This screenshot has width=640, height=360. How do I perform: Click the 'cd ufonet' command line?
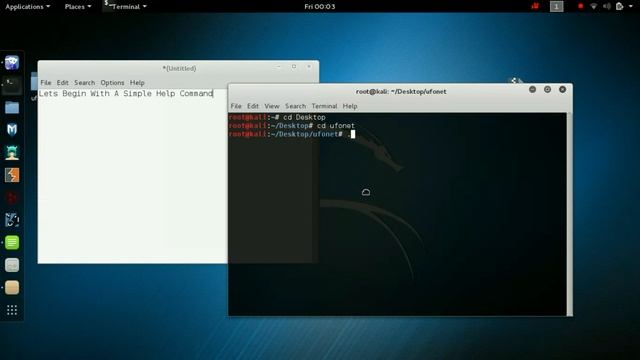291,126
